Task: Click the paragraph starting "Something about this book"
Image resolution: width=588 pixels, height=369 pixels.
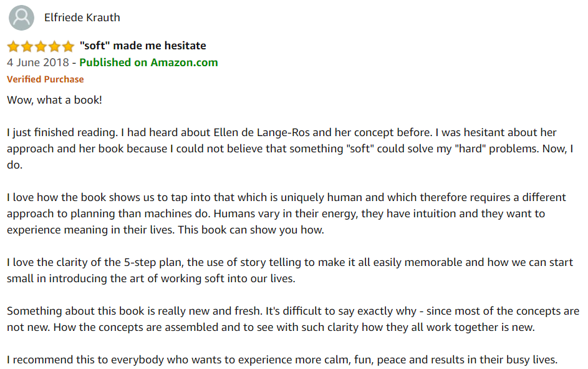Action: [x=293, y=319]
